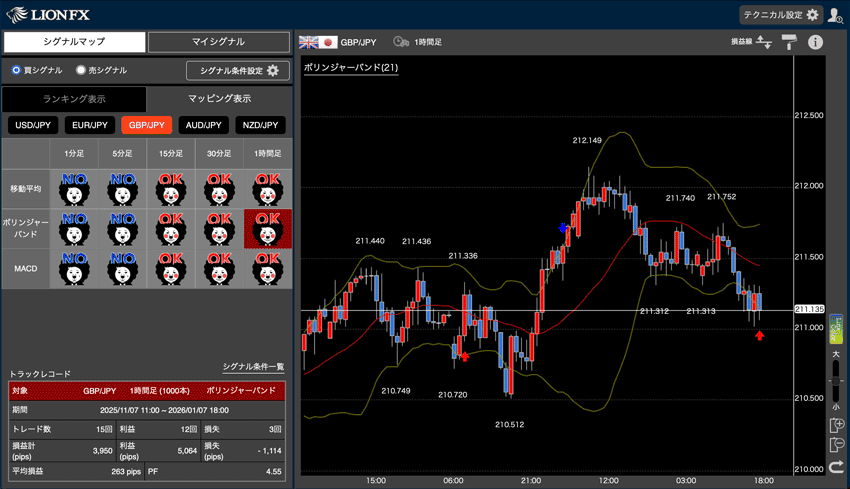
Task: Choose the NZD/JPY currency pair
Action: [261, 125]
